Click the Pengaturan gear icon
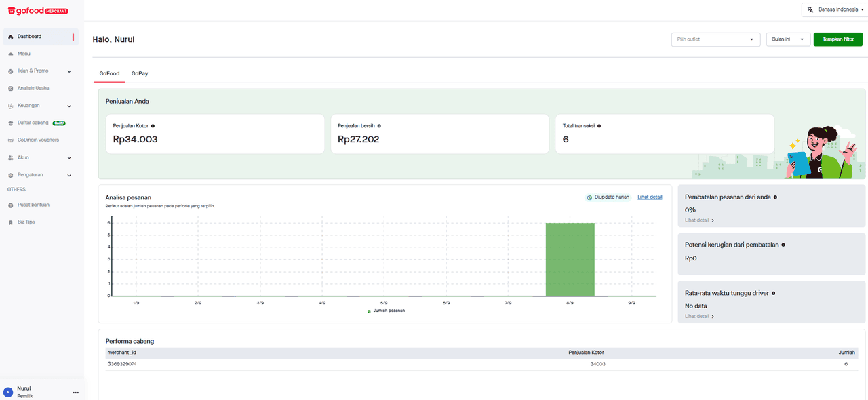The width and height of the screenshot is (868, 400). (x=10, y=175)
